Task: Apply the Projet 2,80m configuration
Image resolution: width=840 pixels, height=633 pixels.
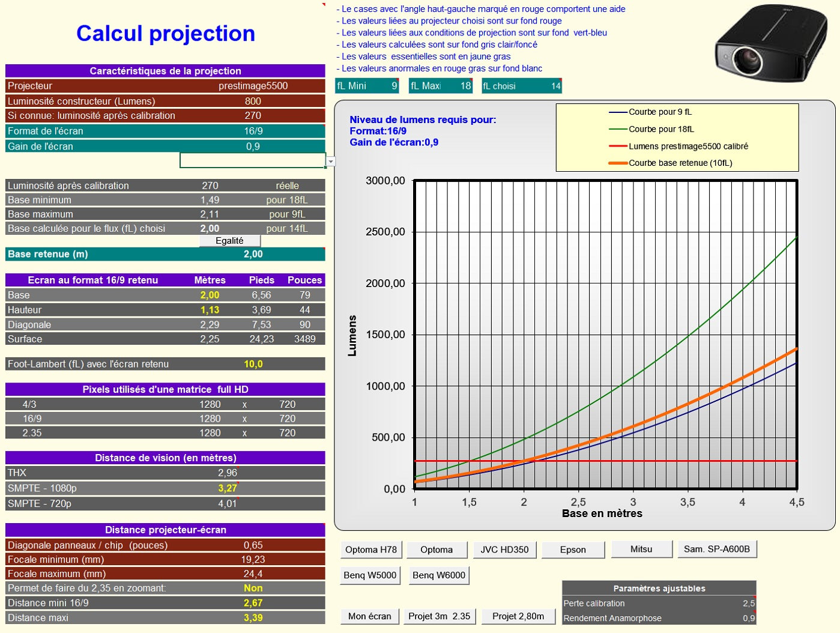Action: point(518,616)
